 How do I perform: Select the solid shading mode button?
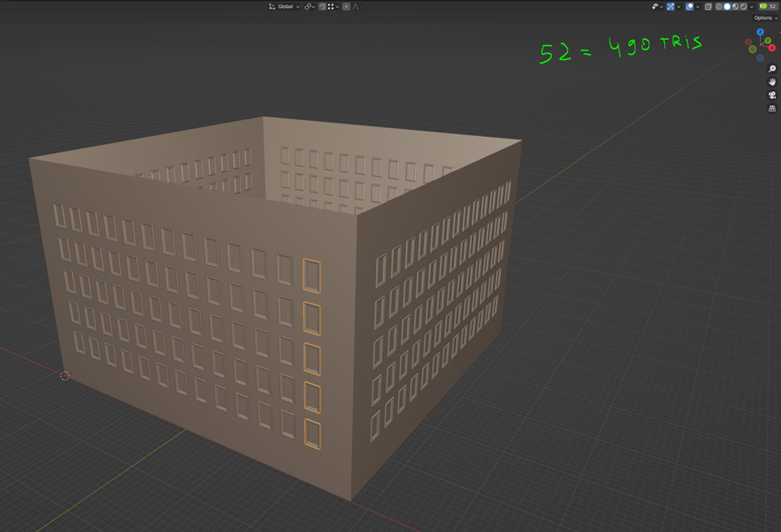tap(727, 6)
